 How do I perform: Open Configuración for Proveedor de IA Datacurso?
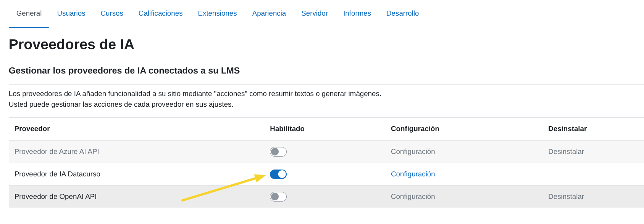coord(413,174)
